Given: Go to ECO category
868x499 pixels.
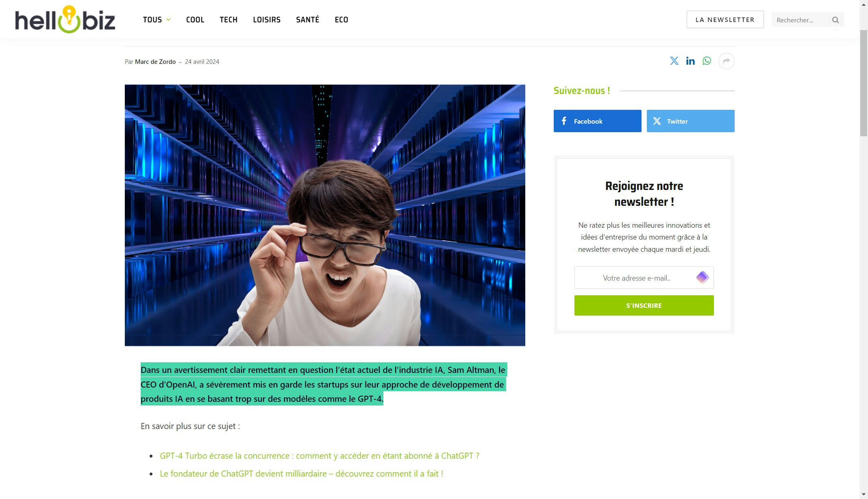Looking at the screenshot, I should pos(342,20).
